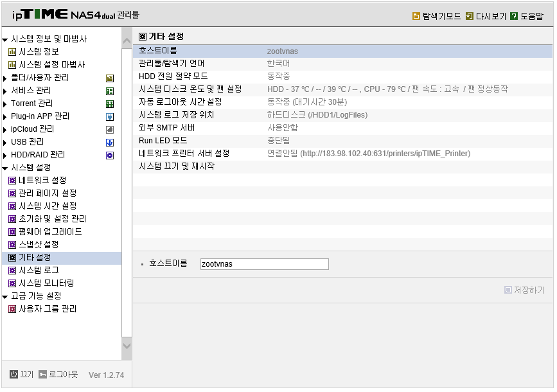Click the 사용자 그룹 관리 red icon
Screen dimensions: 557x392
(12, 309)
